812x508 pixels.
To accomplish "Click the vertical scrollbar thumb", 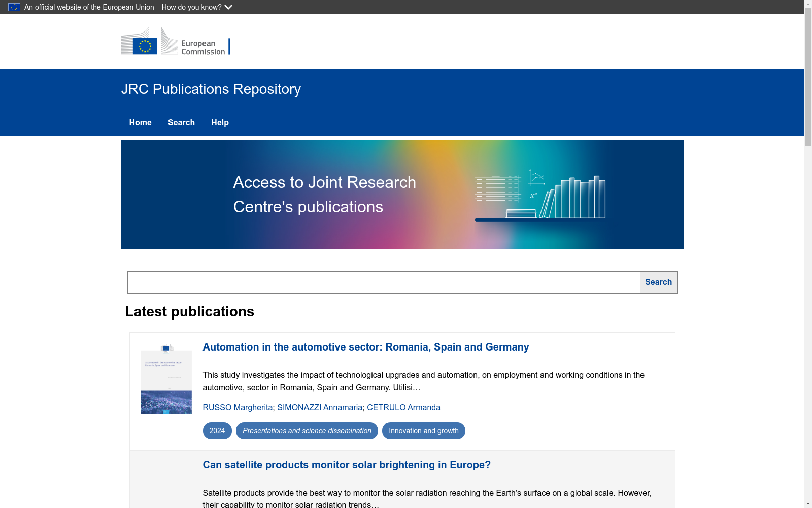I will (x=808, y=77).
